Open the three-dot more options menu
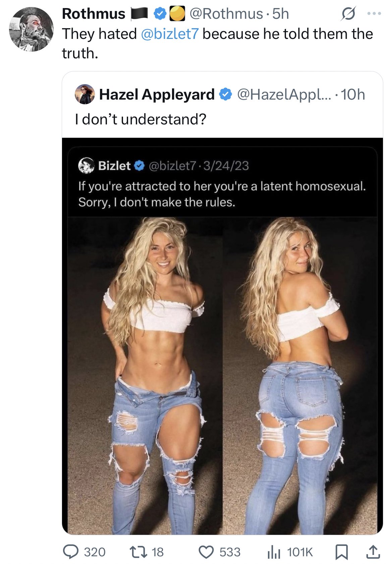 click(x=374, y=14)
